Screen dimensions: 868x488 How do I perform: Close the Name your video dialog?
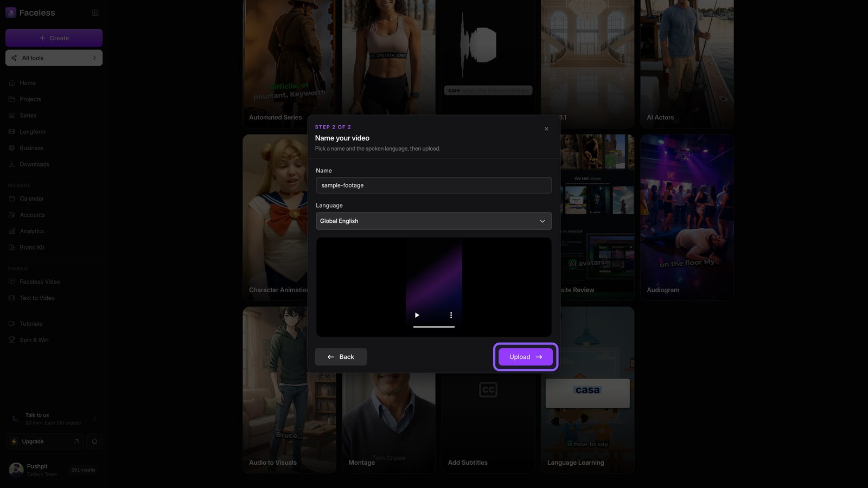click(x=546, y=129)
